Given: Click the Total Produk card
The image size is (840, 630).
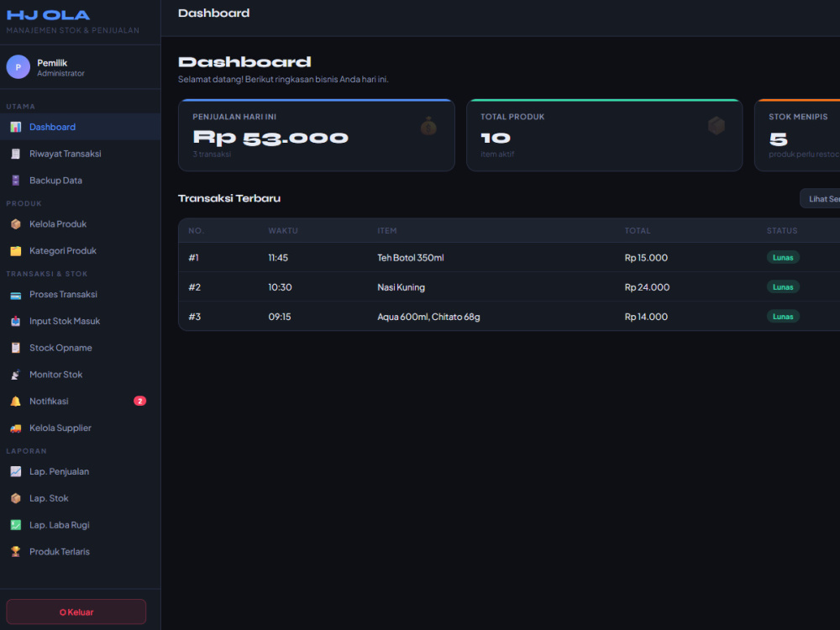Looking at the screenshot, I should coord(604,135).
